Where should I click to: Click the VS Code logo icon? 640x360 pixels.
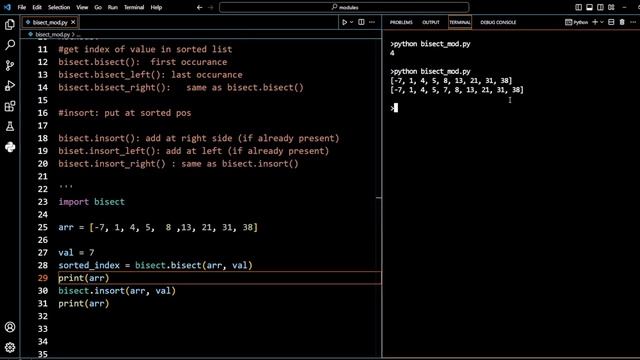point(7,7)
